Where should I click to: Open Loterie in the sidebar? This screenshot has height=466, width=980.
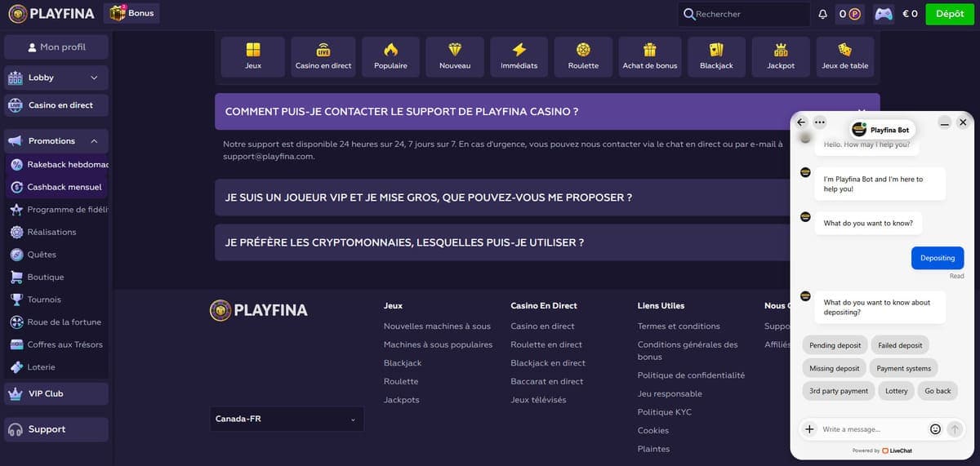click(57, 367)
